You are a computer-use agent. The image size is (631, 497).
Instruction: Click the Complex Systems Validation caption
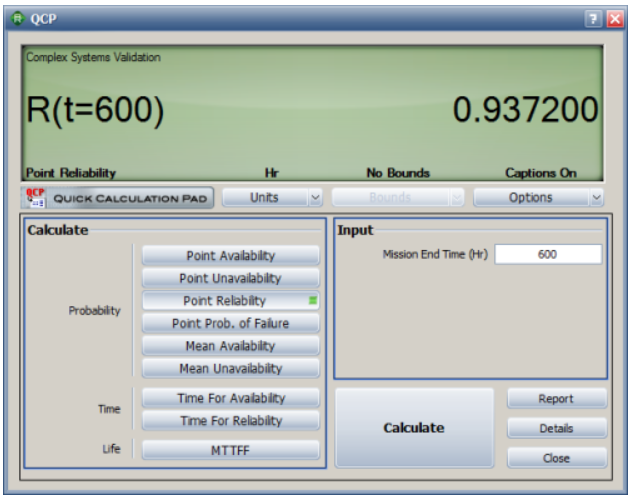pos(93,57)
